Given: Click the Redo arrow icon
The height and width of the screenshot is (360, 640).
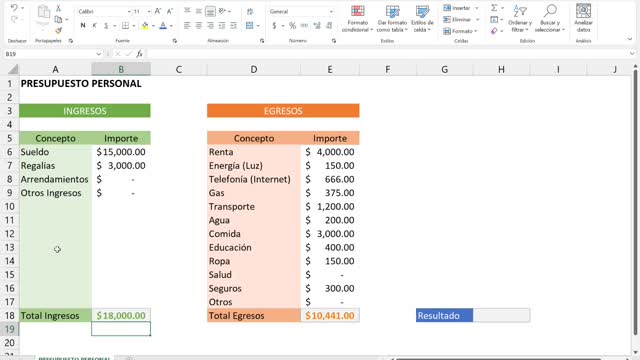Looking at the screenshot, I should pos(14,19).
